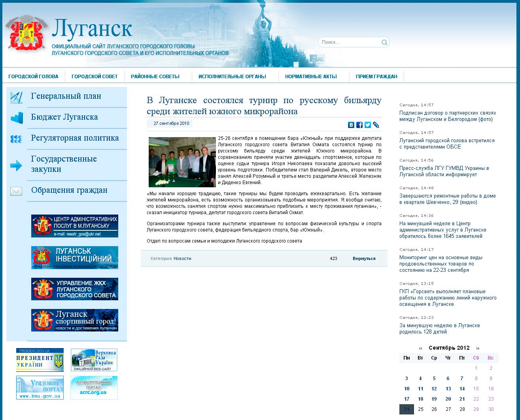Open Антикорупційний портал banner

point(94,388)
